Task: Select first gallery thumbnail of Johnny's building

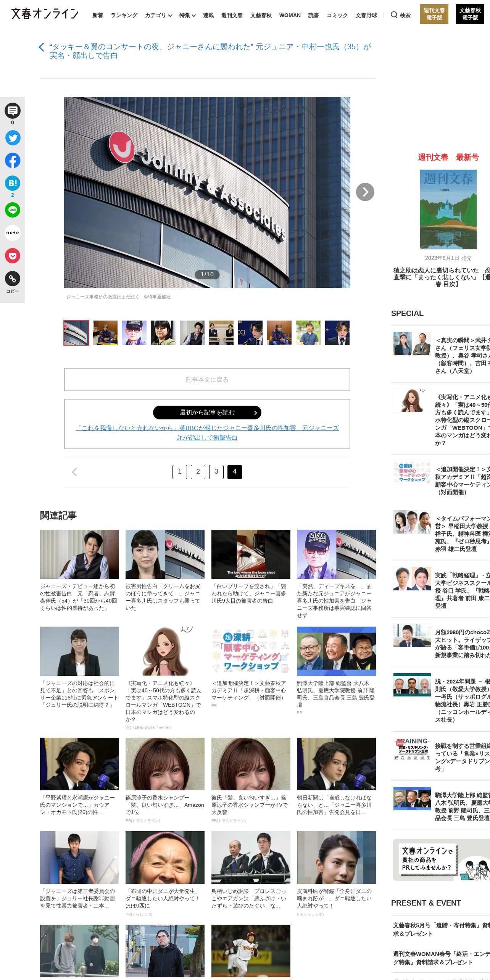Action: coord(76,333)
